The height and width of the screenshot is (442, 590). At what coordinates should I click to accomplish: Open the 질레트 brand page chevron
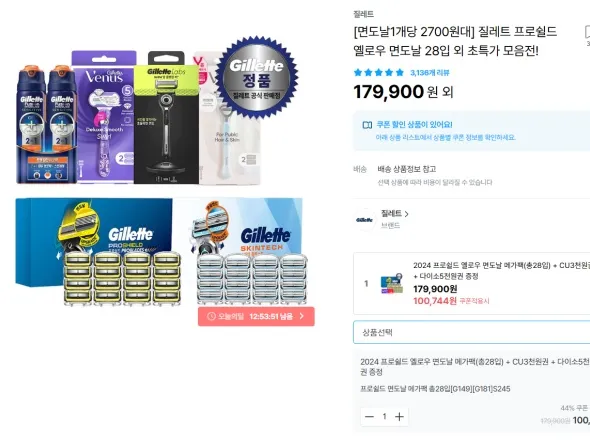406,214
